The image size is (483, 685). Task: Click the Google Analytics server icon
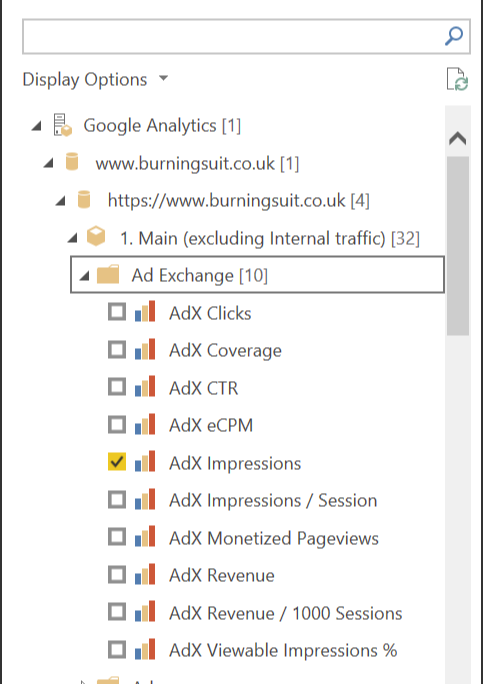coord(62,125)
